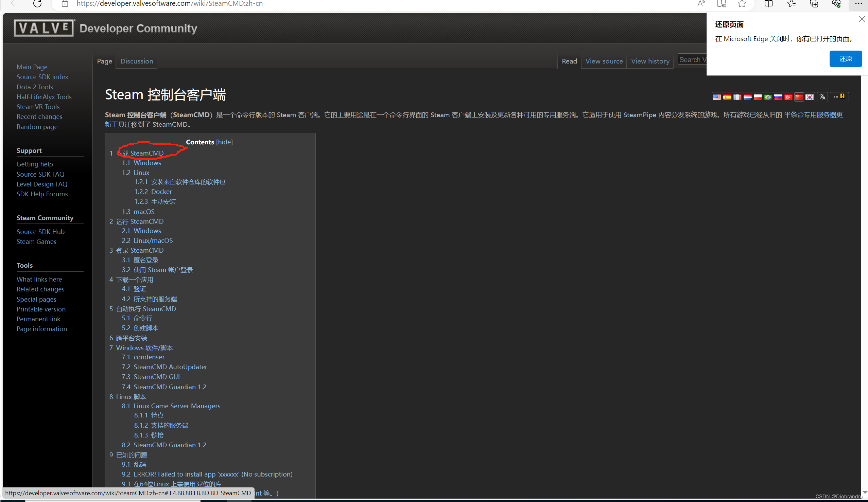Click the SteamPipe link in intro
The width and height of the screenshot is (868, 502).
(639, 115)
